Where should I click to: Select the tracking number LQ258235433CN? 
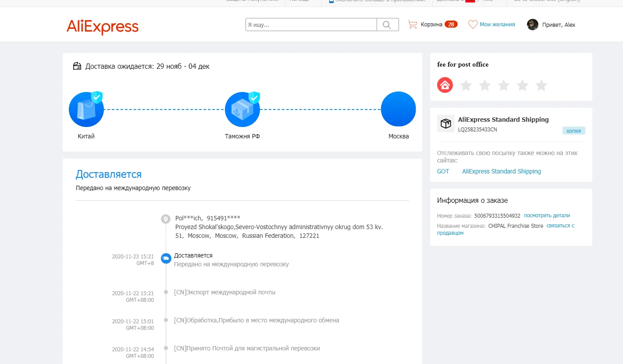click(477, 130)
